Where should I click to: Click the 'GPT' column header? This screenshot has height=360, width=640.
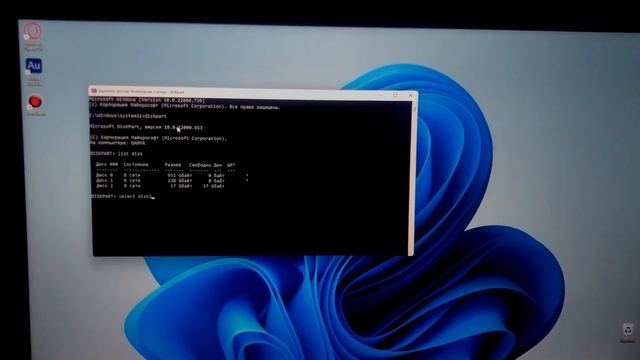pos(231,165)
